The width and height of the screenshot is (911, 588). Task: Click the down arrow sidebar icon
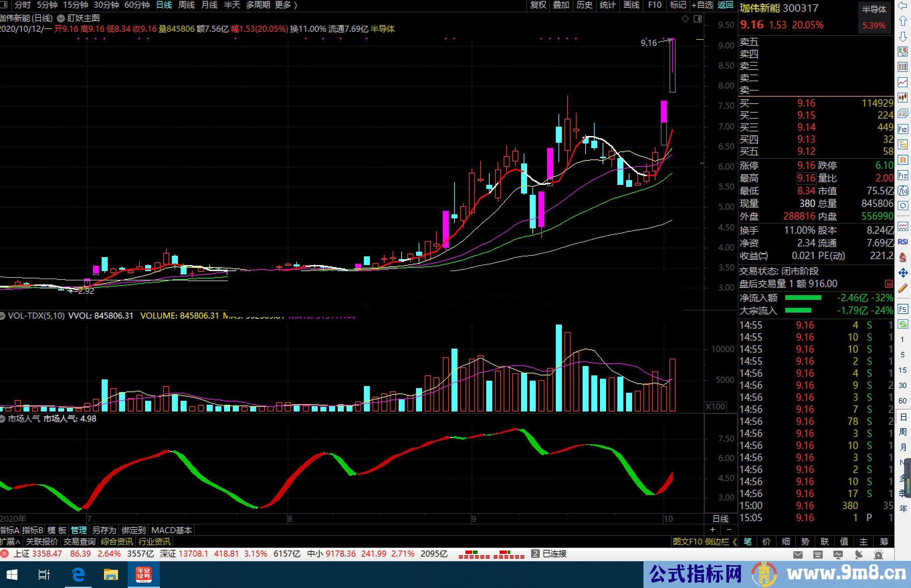(x=903, y=37)
